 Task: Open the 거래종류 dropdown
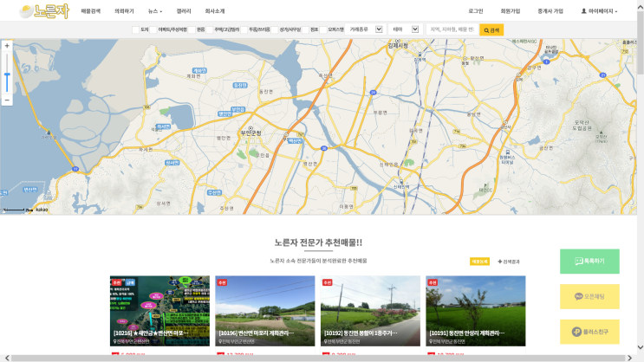(x=365, y=29)
